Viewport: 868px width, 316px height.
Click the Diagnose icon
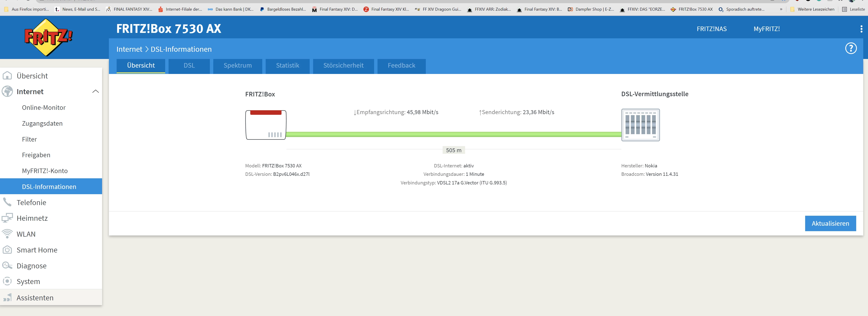(7, 265)
